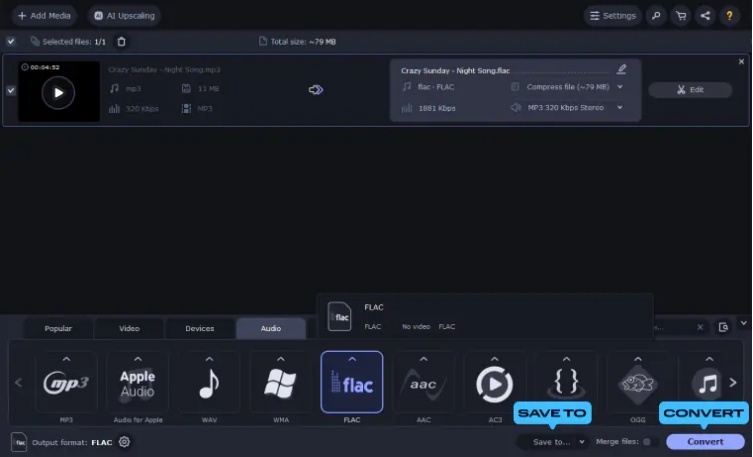The height and width of the screenshot is (457, 753).
Task: Click the Add Media button
Action: (x=44, y=16)
